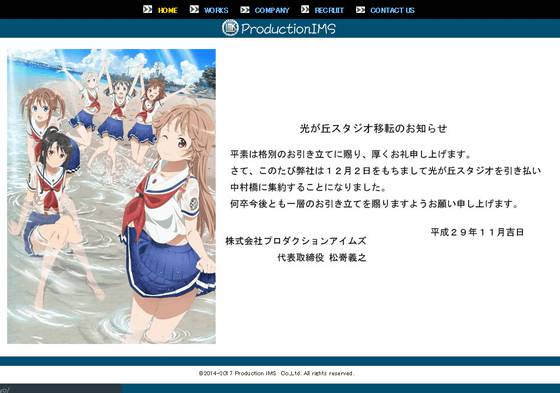The height and width of the screenshot is (393, 560).
Task: Open the RECRUIT page link
Action: tap(329, 10)
